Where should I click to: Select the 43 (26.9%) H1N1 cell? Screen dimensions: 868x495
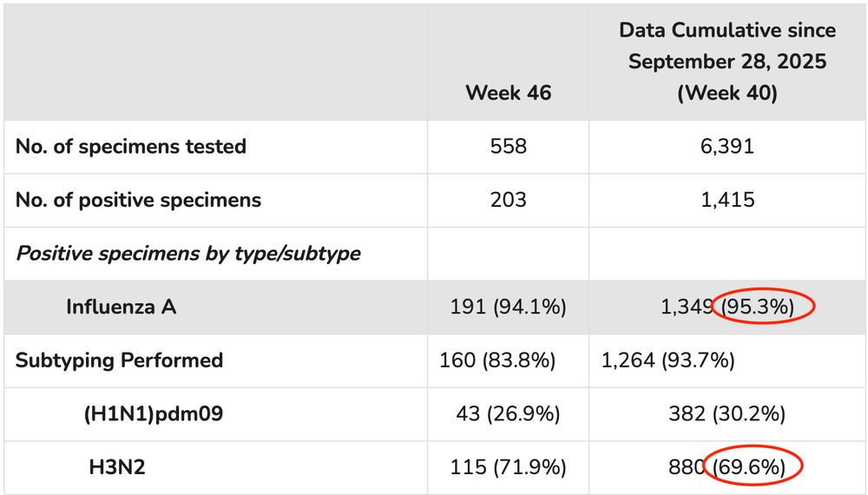click(508, 414)
